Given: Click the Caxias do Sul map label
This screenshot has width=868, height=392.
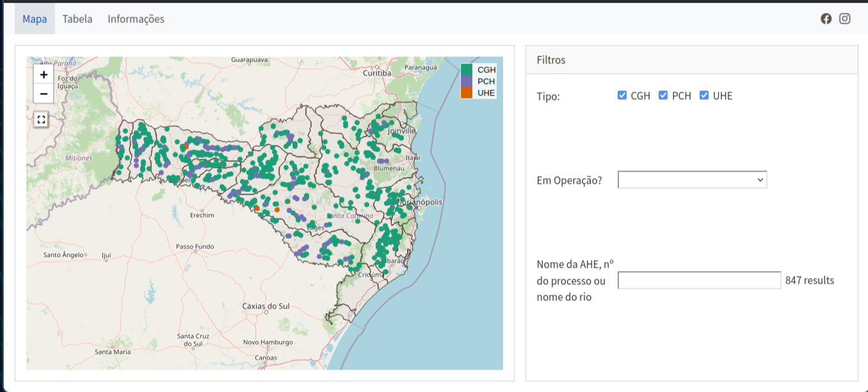Looking at the screenshot, I should coord(266,306).
